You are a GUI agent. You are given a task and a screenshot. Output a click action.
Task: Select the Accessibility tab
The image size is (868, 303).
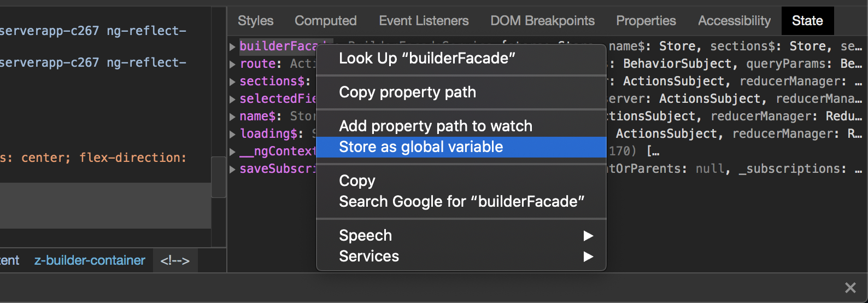click(x=734, y=21)
